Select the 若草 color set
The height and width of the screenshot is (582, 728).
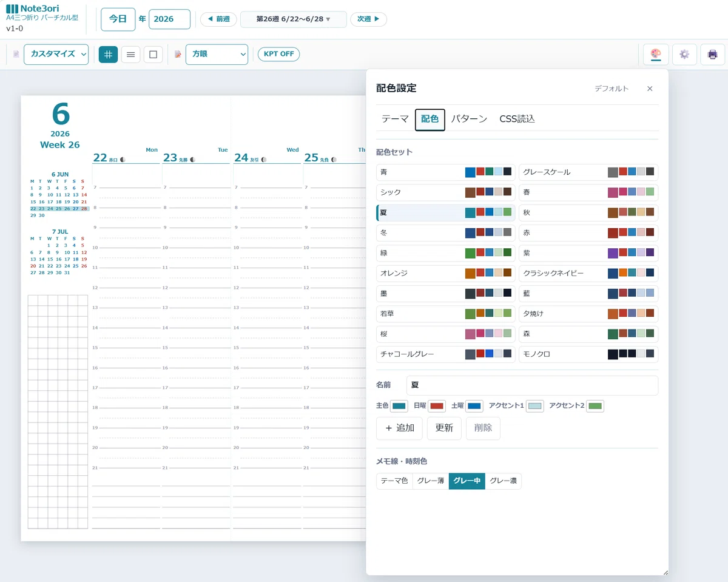[446, 314]
